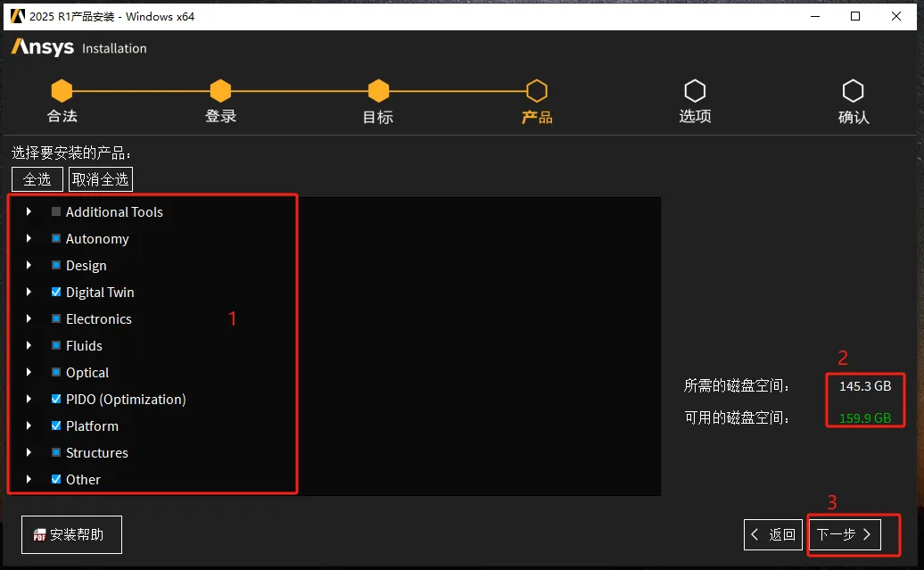Viewport: 924px width, 570px height.
Task: Click the 选择要安装的产品 heading
Action: 71,153
